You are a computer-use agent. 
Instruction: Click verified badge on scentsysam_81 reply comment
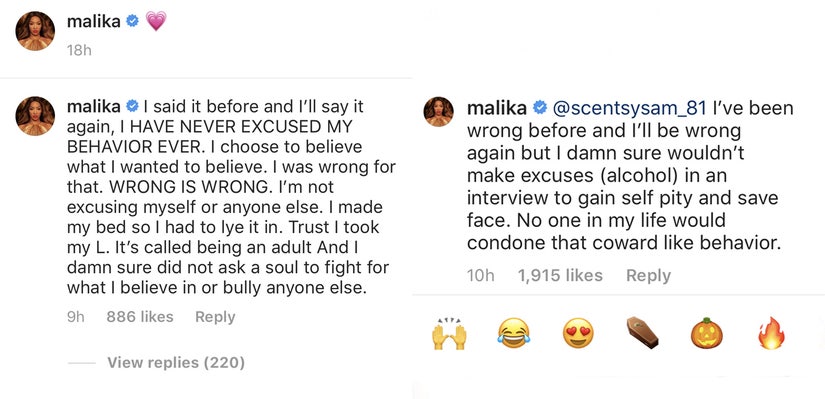[x=540, y=108]
